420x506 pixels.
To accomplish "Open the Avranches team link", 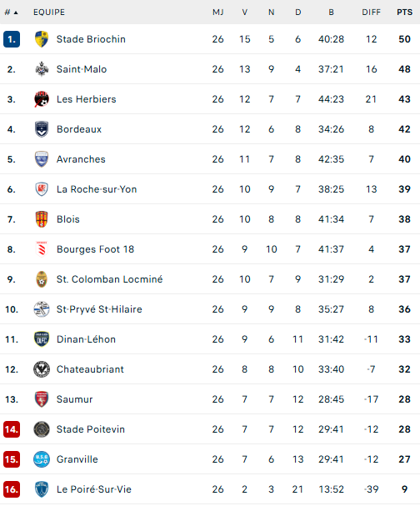I will point(81,159).
